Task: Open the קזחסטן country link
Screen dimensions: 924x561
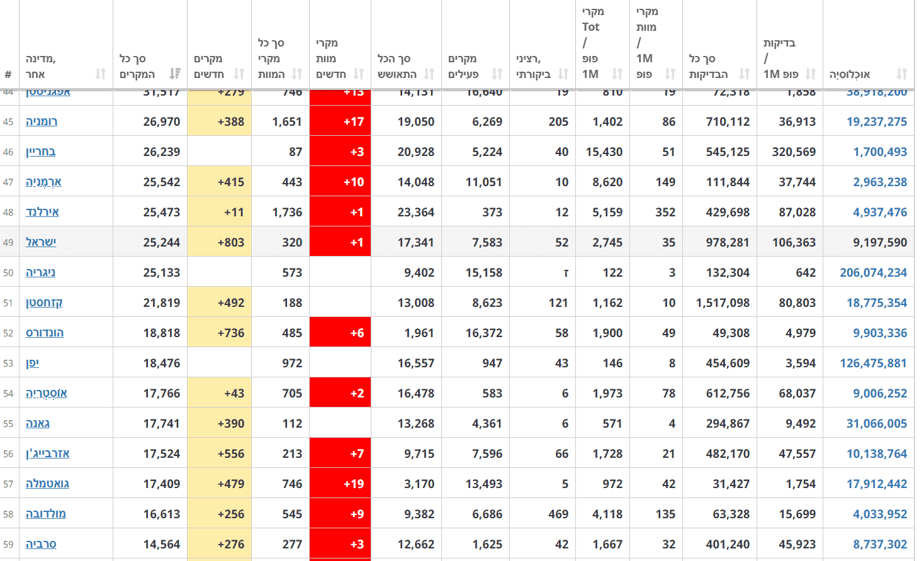Action: tap(44, 303)
